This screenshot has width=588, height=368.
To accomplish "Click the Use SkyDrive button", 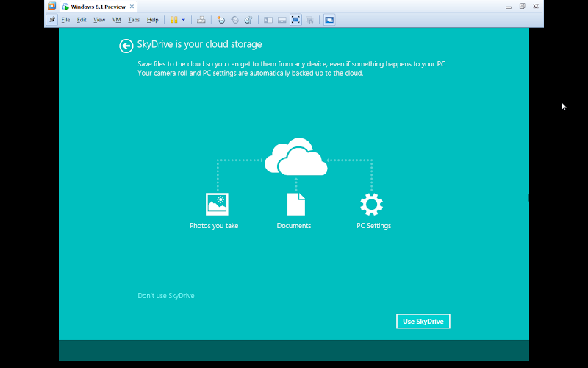I will pyautogui.click(x=423, y=321).
